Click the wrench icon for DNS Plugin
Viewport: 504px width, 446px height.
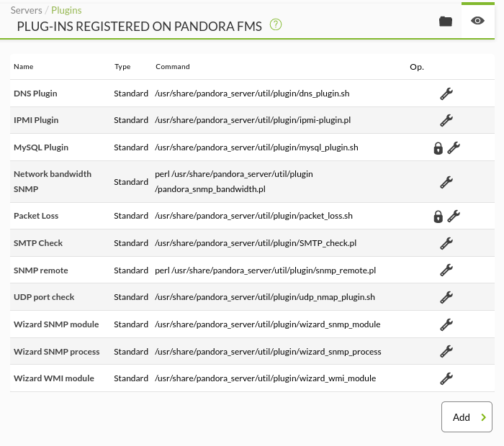pyautogui.click(x=446, y=94)
